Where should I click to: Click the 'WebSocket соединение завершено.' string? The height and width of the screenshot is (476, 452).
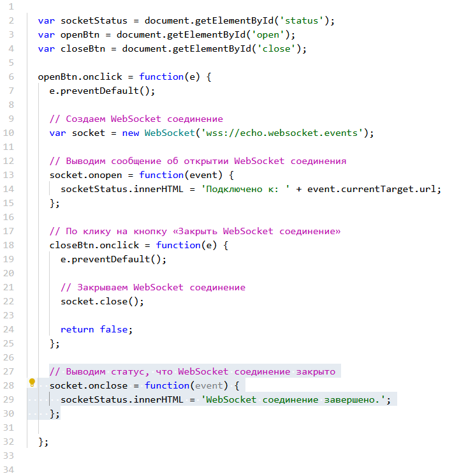point(295,399)
